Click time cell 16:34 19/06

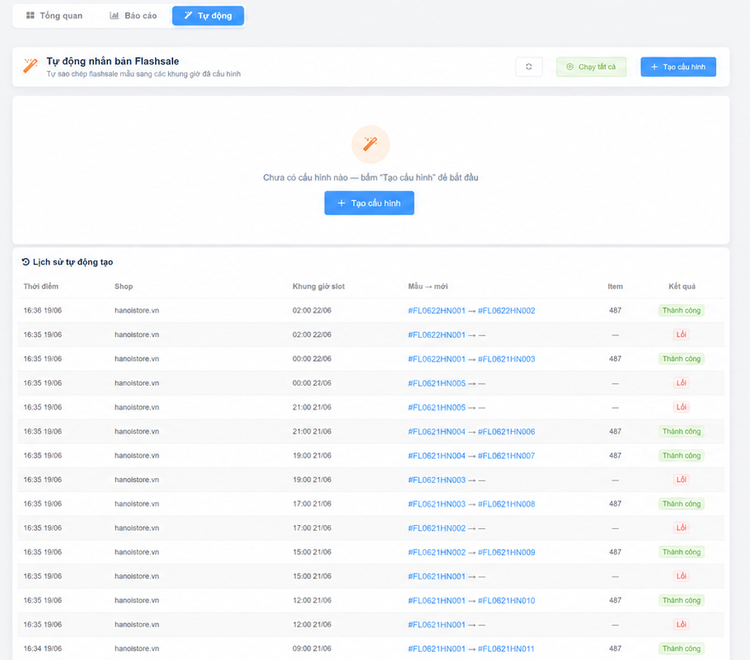(x=43, y=649)
